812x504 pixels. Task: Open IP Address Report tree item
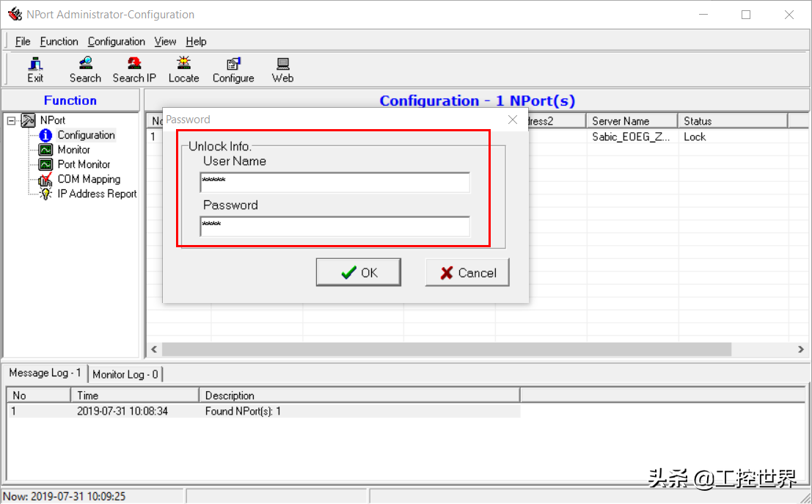point(97,194)
